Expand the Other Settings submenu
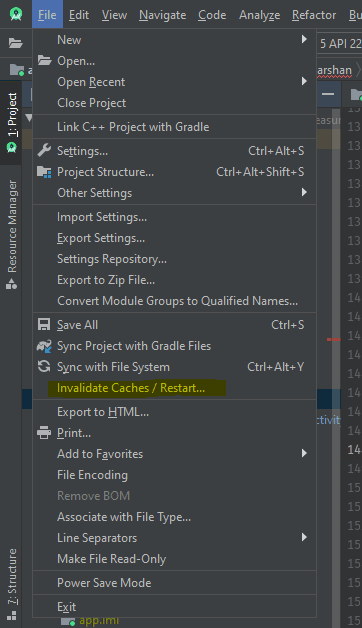The height and width of the screenshot is (628, 362). tap(304, 192)
